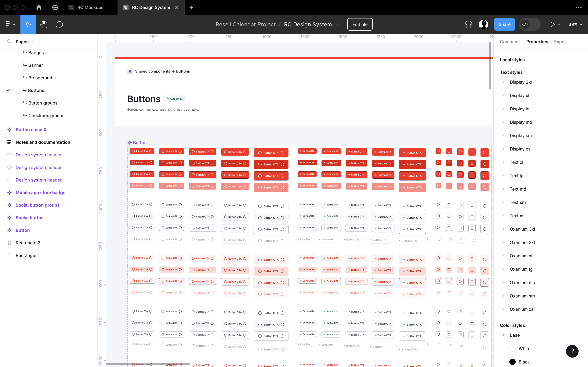The height and width of the screenshot is (367, 588).
Task: Click the Edit file button
Action: tap(360, 24)
